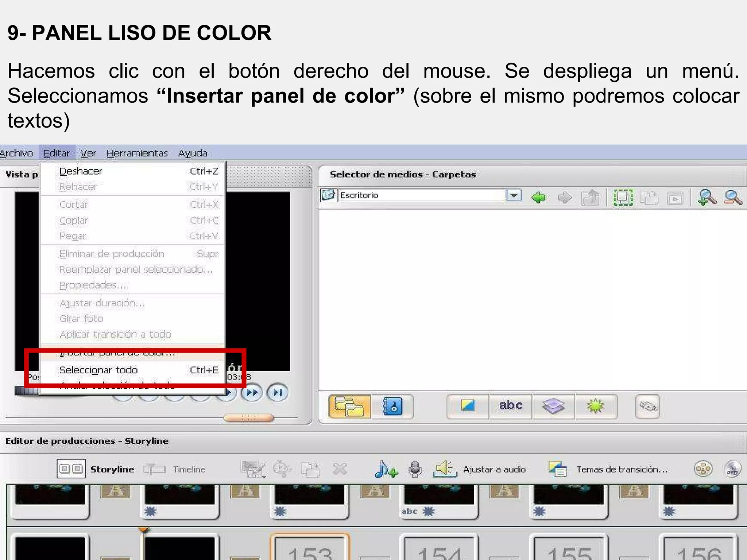The height and width of the screenshot is (560, 747).
Task: Click the delete X icon in storyline
Action: (x=340, y=469)
